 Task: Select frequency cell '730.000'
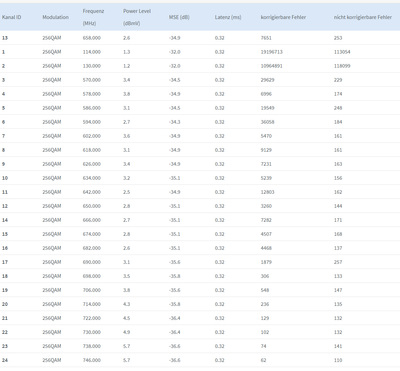pyautogui.click(x=92, y=332)
